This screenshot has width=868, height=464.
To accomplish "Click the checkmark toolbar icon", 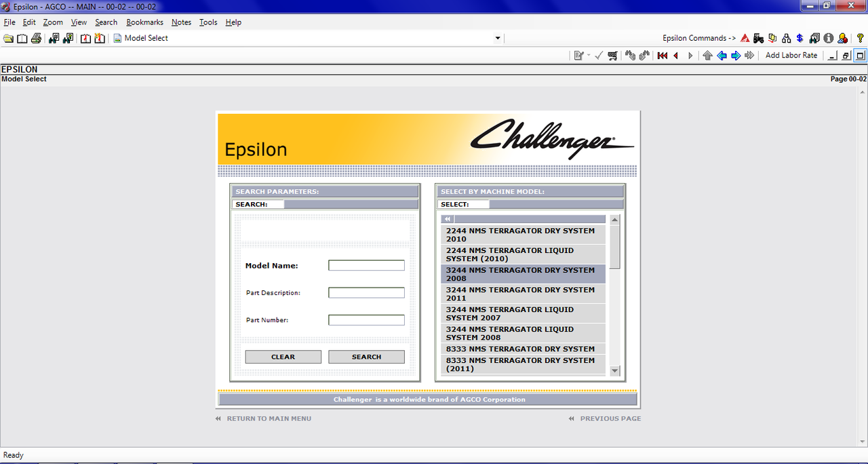I will point(599,56).
